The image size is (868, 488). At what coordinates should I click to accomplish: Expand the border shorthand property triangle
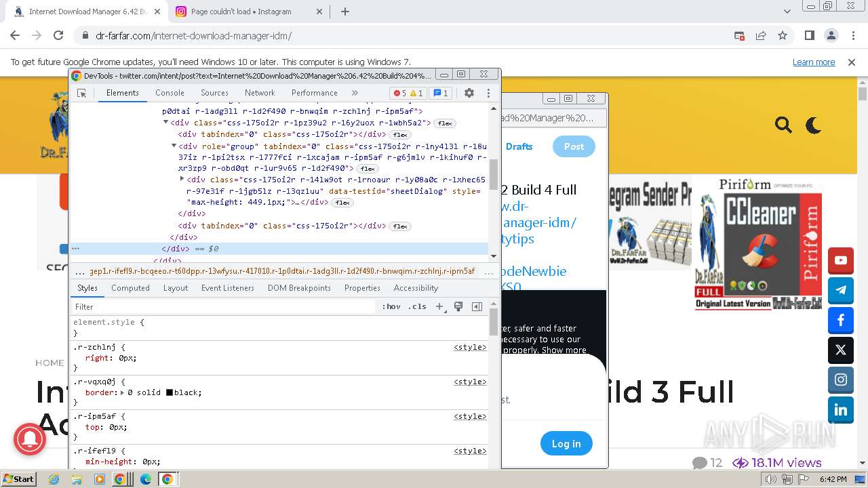point(122,392)
